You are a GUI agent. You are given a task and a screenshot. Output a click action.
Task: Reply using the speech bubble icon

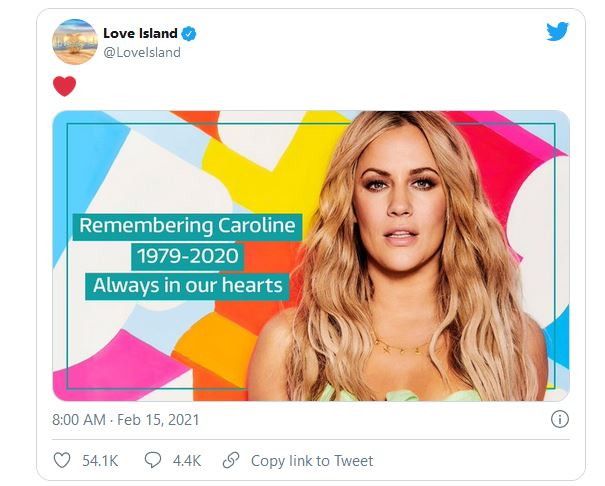pyautogui.click(x=153, y=461)
